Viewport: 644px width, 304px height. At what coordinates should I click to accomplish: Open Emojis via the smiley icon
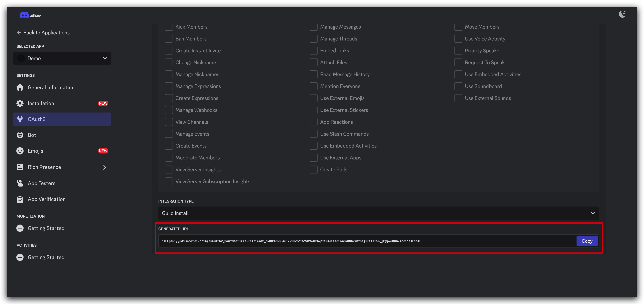coord(20,151)
